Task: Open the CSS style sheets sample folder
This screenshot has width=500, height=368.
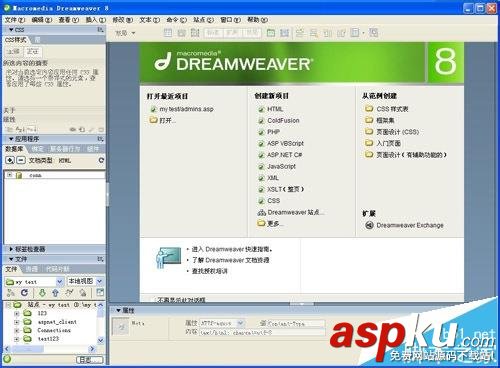Action: point(387,109)
